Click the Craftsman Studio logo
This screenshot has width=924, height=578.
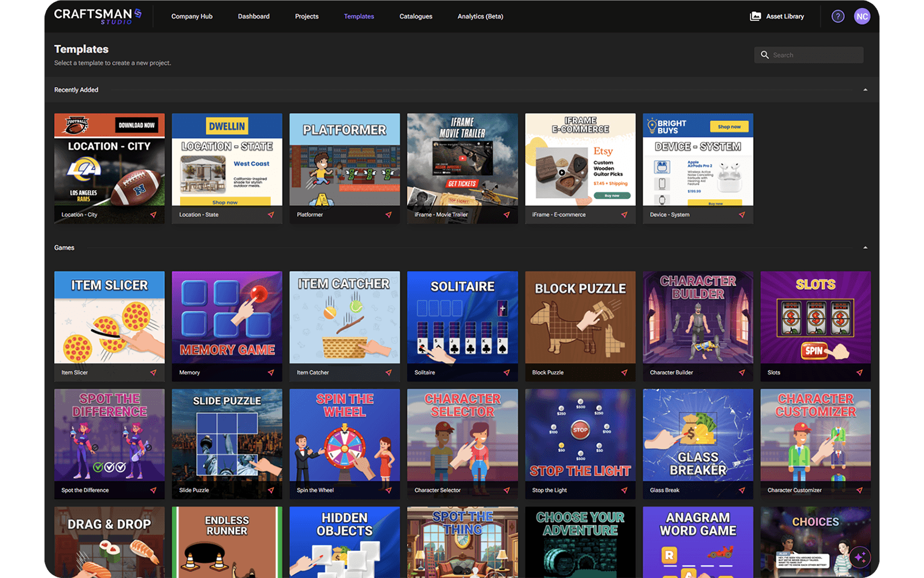(x=98, y=16)
